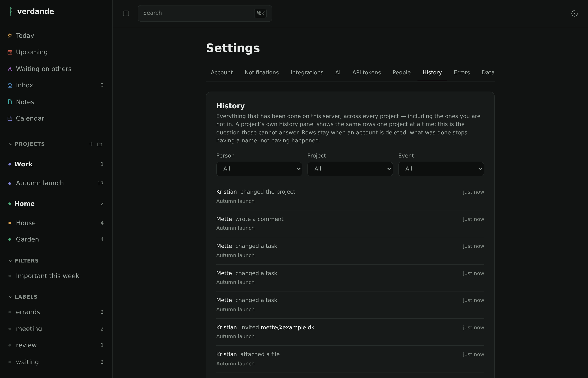Click the Settings page heading
The width and height of the screenshot is (588, 378).
233,48
